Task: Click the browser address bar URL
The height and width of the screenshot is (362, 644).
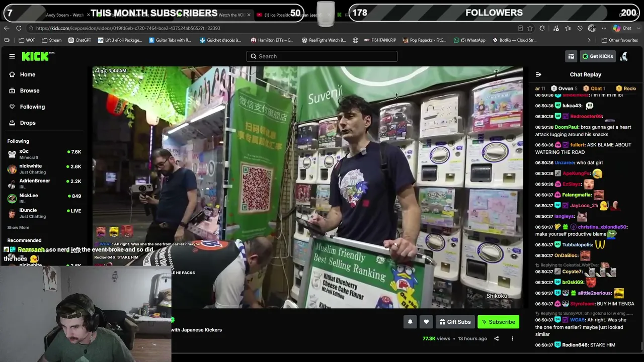Action: point(128,28)
